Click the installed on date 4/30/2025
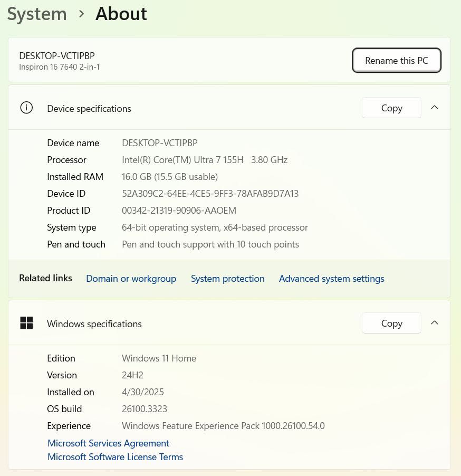The width and height of the screenshot is (461, 476). click(x=143, y=392)
